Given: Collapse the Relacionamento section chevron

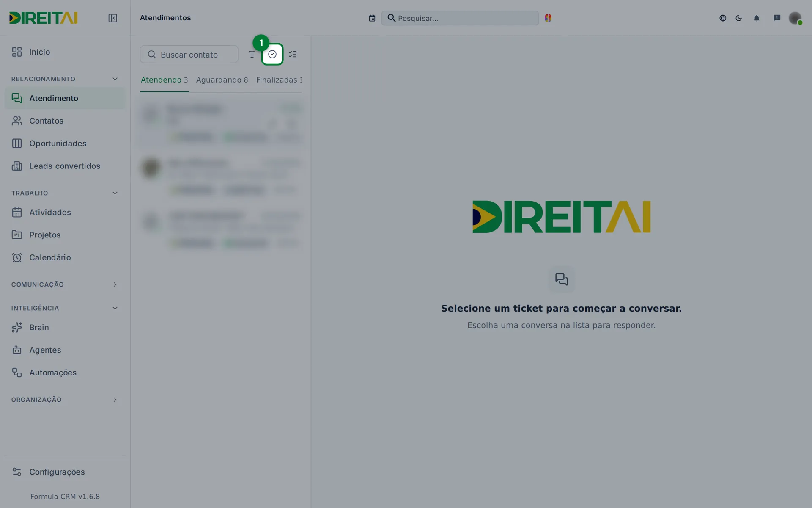Looking at the screenshot, I should (x=115, y=79).
